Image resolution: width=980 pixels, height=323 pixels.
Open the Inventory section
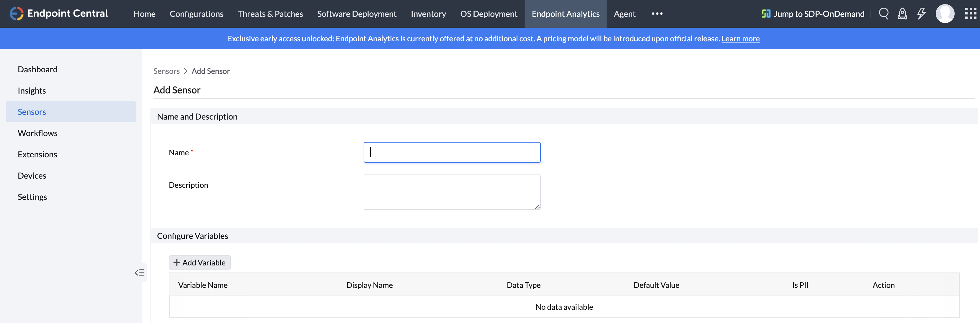[x=428, y=14]
